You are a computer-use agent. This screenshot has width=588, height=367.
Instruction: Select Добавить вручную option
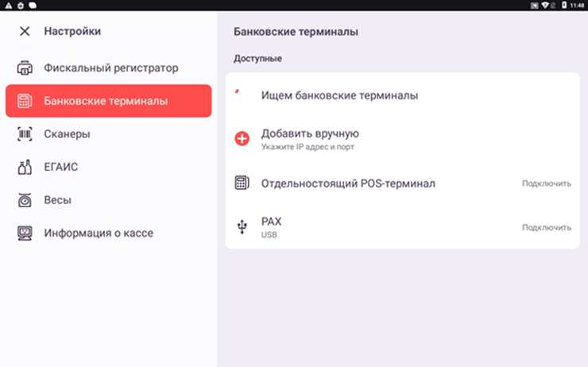(402, 139)
